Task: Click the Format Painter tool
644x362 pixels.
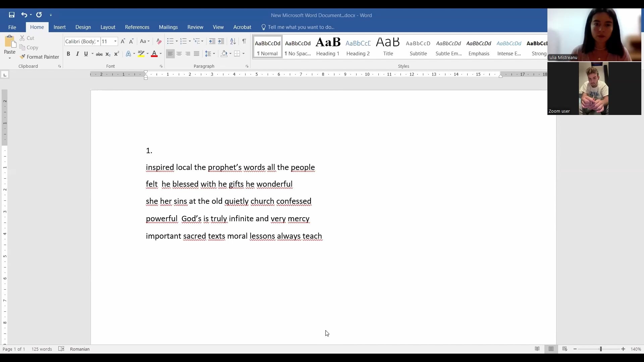Action: pyautogui.click(x=39, y=57)
